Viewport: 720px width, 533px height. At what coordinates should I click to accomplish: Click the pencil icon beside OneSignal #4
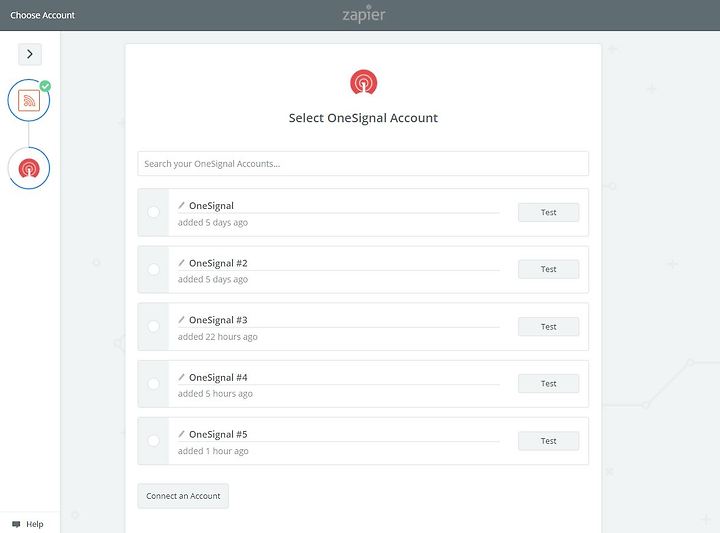click(181, 377)
